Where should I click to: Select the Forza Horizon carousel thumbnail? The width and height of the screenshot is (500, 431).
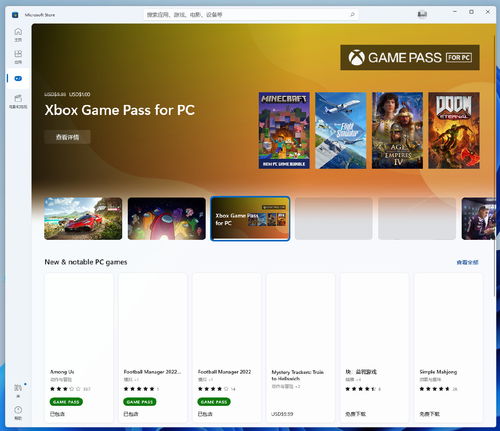coord(83,219)
